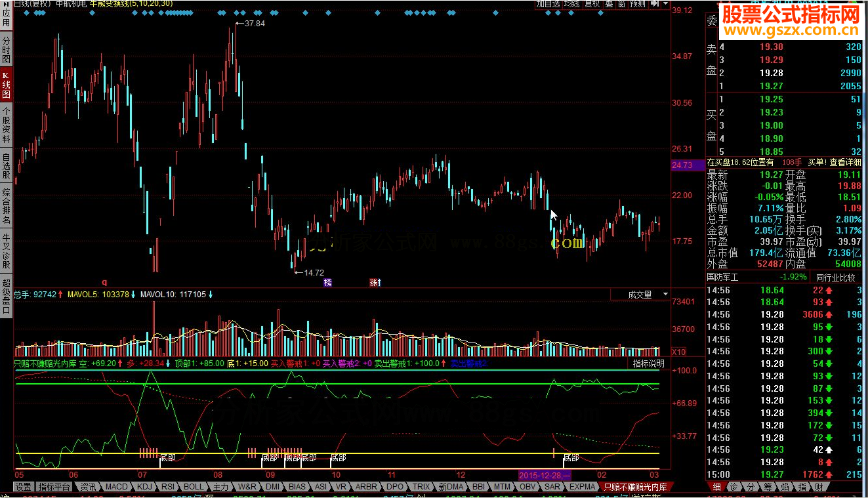Screen dimensions: 868x498
Task: Switch to the BBI indicator tab
Action: [478, 487]
